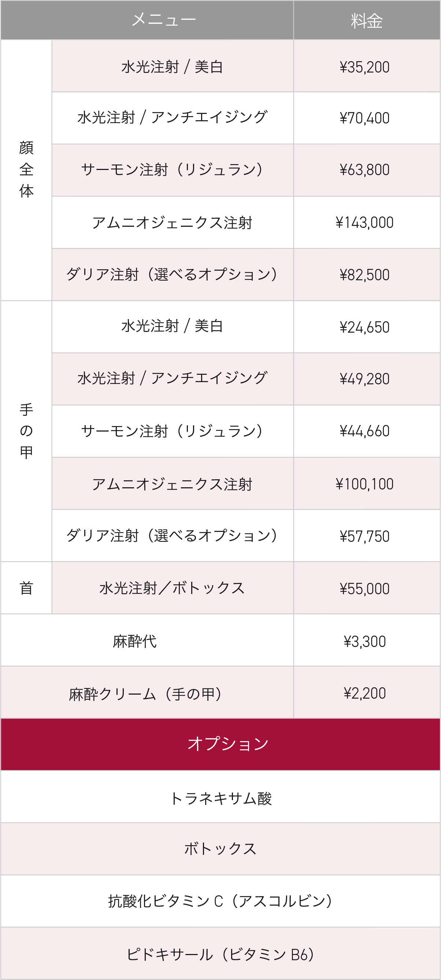The image size is (441, 980).
Task: Click the ¥70,400 price cell
Action: click(364, 118)
